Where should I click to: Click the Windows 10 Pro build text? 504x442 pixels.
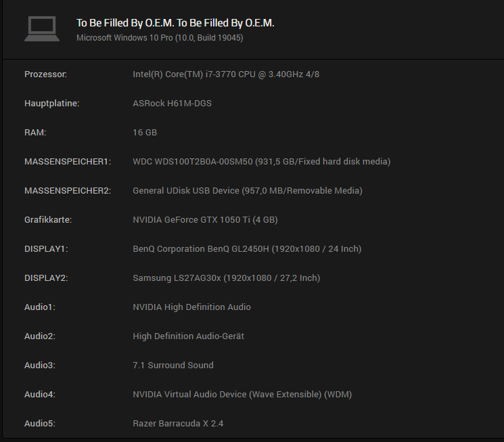(x=160, y=38)
